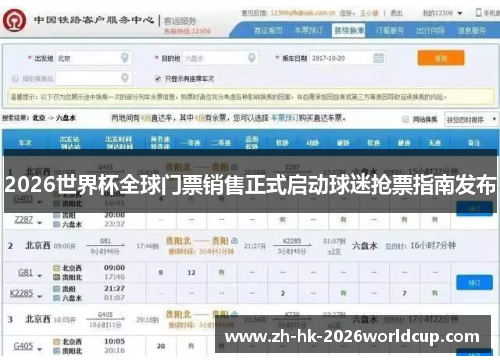The width and height of the screenshot is (500, 362).
Task: Toggle 只显示有座席车次 checkbox
Action: 158,79
